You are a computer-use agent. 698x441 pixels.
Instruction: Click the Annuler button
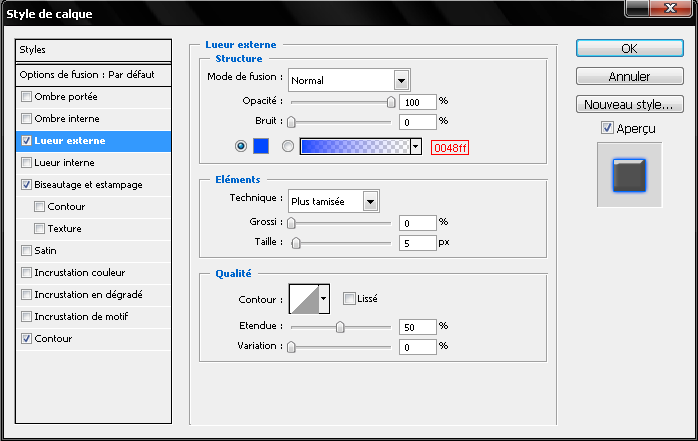point(629,76)
